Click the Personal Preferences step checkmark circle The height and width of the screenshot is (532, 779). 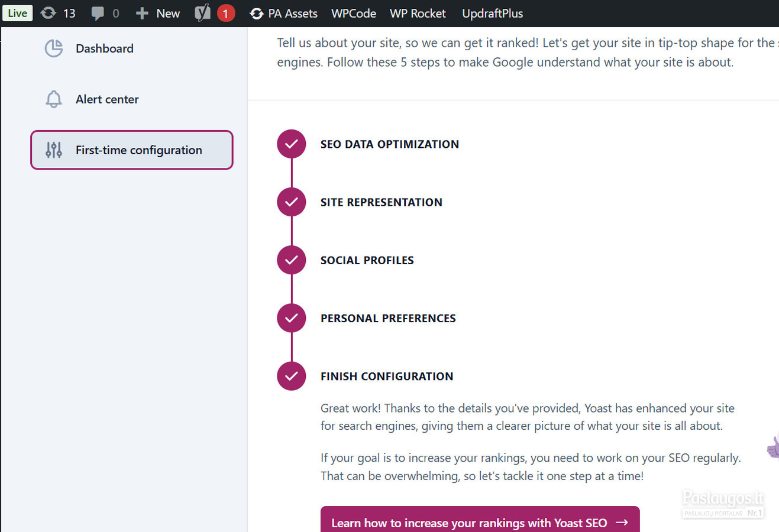tap(292, 318)
